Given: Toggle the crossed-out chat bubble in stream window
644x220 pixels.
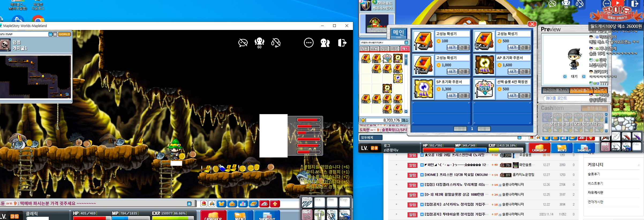Looking at the screenshot, I should tap(552, 4).
